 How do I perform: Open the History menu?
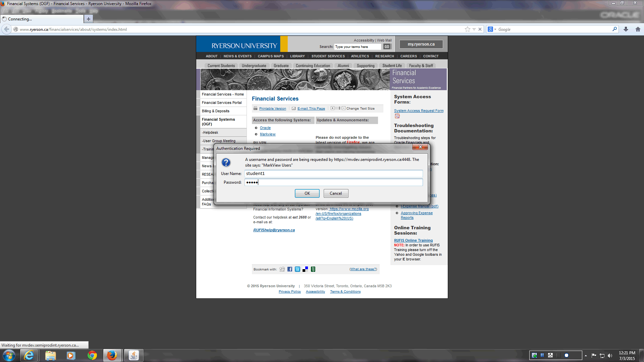42,11
